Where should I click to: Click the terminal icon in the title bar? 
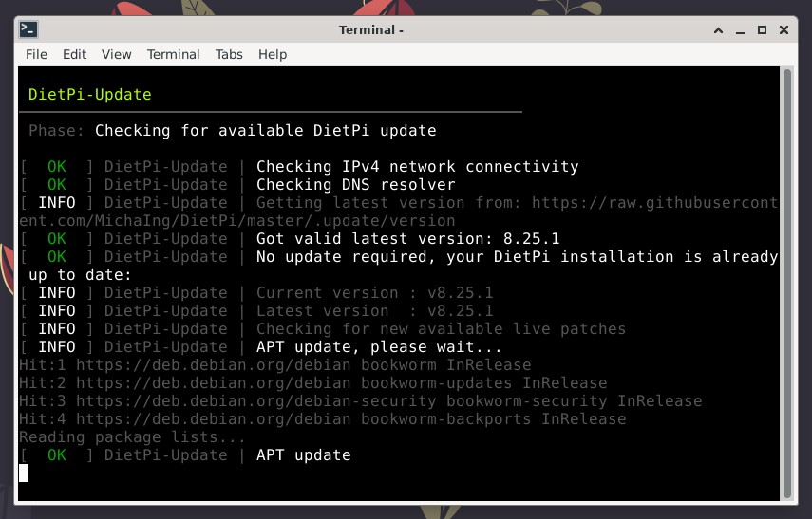pyautogui.click(x=28, y=29)
